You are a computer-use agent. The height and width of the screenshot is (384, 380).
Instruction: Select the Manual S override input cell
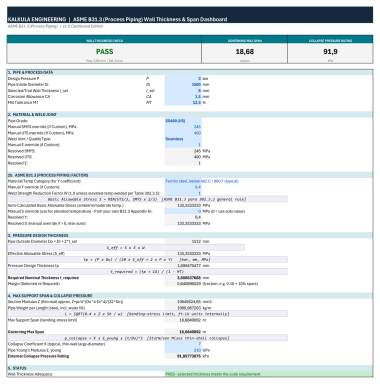[183, 211]
